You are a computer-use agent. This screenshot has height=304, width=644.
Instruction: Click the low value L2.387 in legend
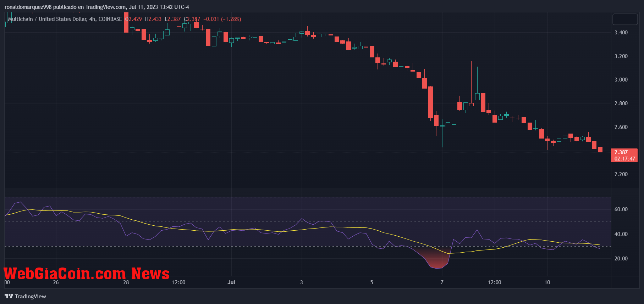tap(173, 19)
